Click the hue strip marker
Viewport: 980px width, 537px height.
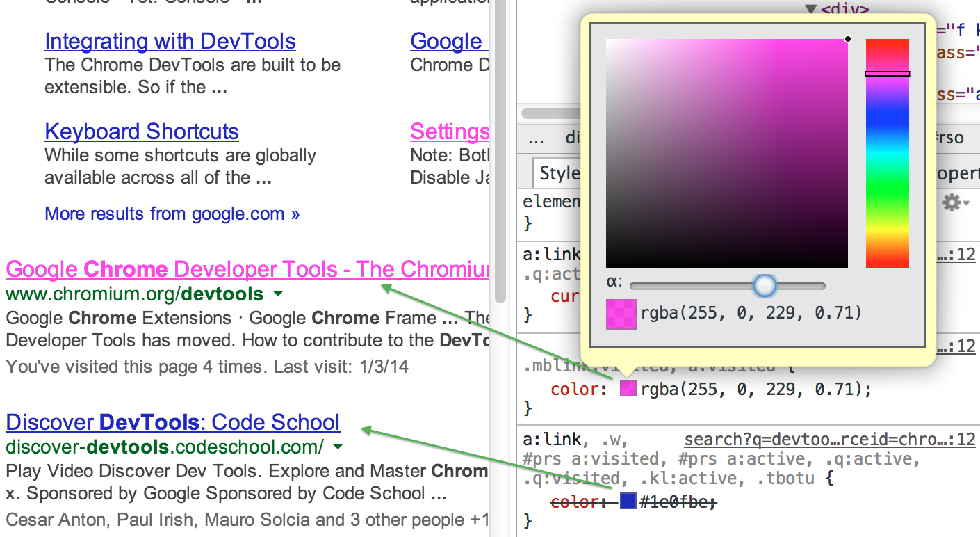point(887,74)
